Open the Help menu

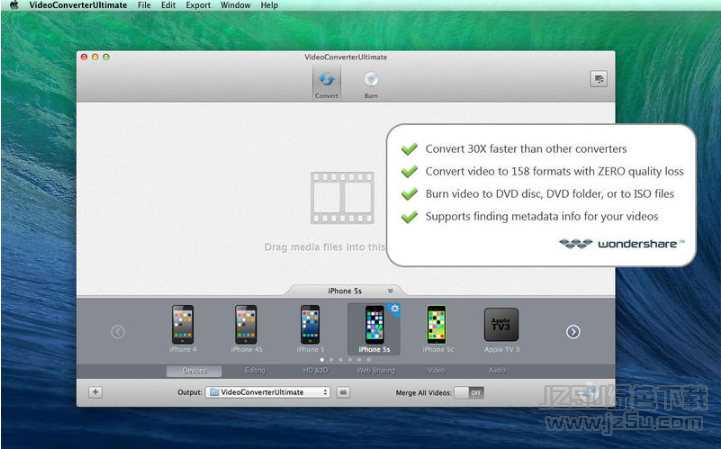tap(269, 5)
